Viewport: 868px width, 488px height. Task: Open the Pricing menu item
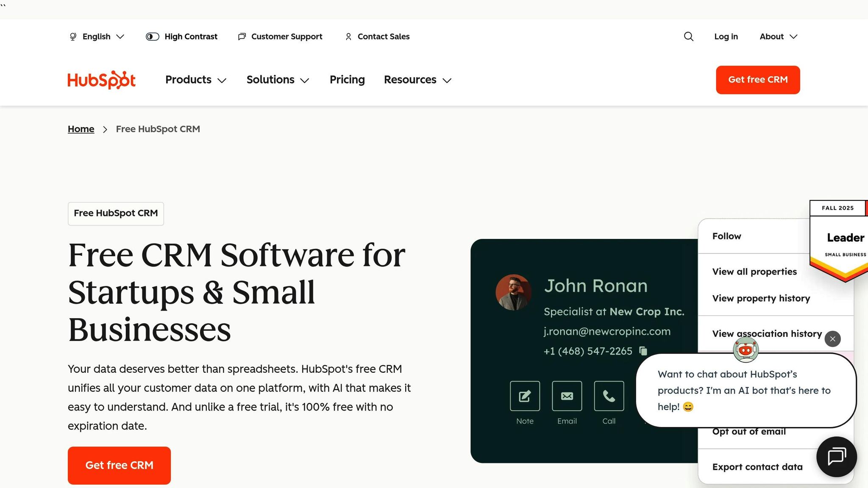347,80
